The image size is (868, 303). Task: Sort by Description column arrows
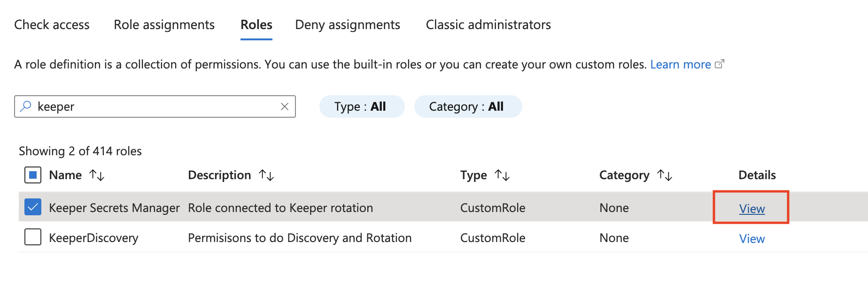(x=266, y=175)
